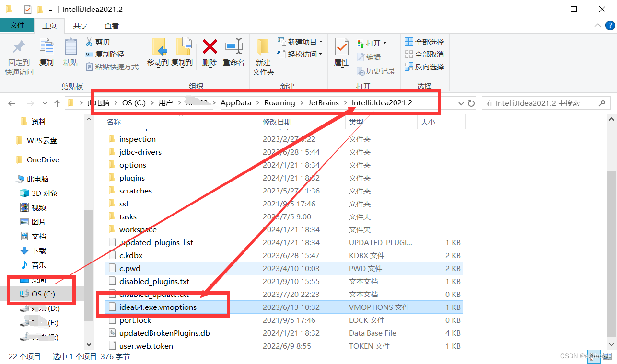Click Copy path (复制路径) button
617x364 pixels.
[105, 54]
